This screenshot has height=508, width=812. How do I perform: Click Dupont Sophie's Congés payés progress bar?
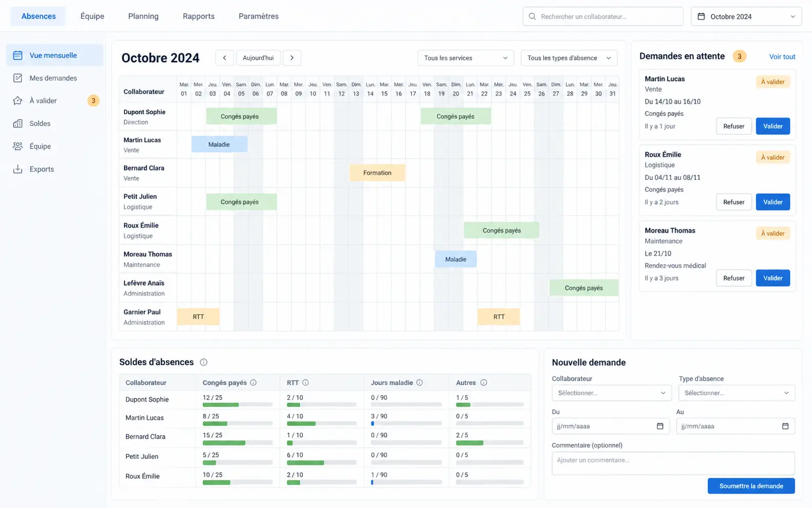coord(238,405)
